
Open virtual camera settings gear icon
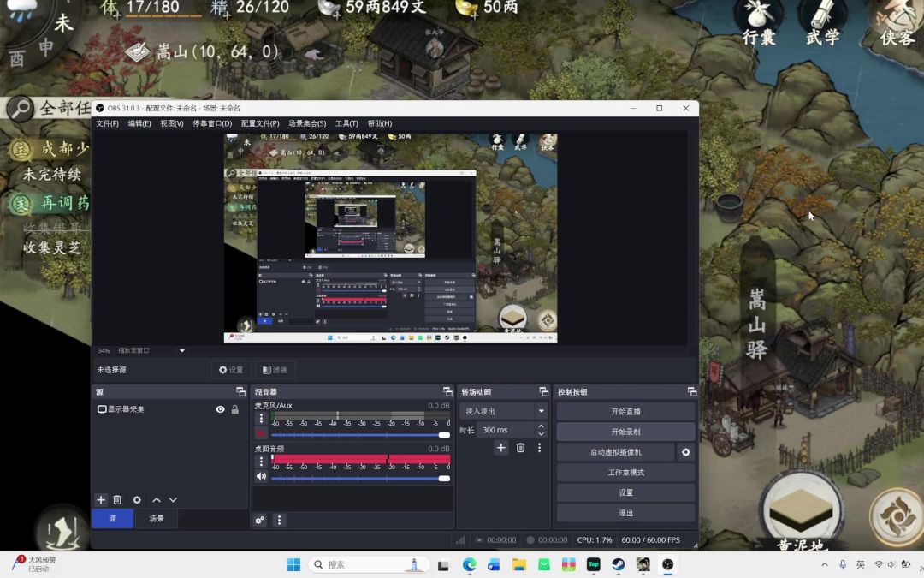coord(685,452)
